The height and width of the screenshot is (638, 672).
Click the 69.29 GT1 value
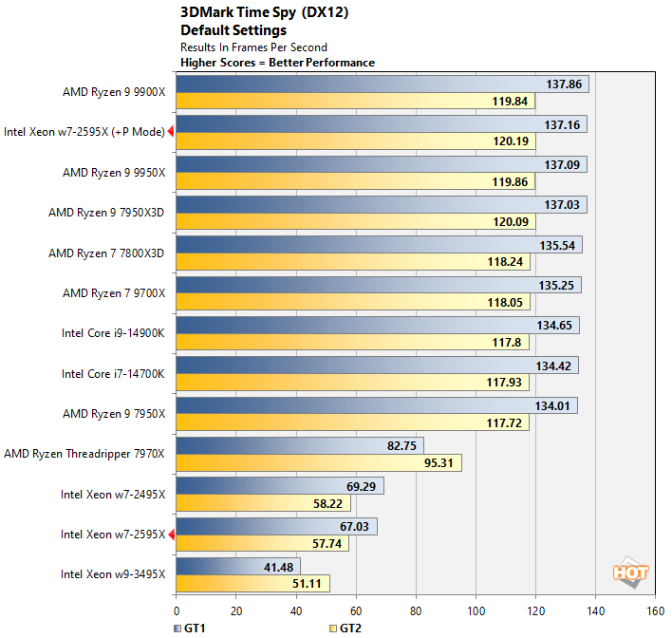coord(362,487)
